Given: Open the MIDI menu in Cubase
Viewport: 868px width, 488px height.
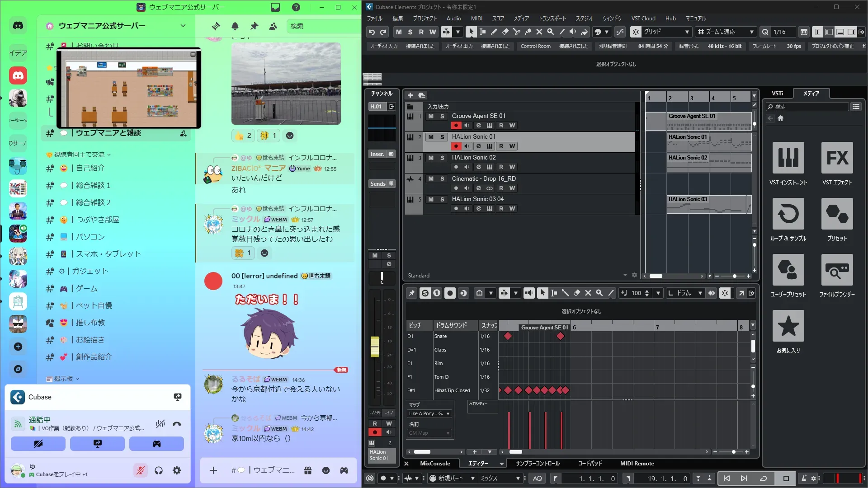Looking at the screenshot, I should (x=476, y=19).
